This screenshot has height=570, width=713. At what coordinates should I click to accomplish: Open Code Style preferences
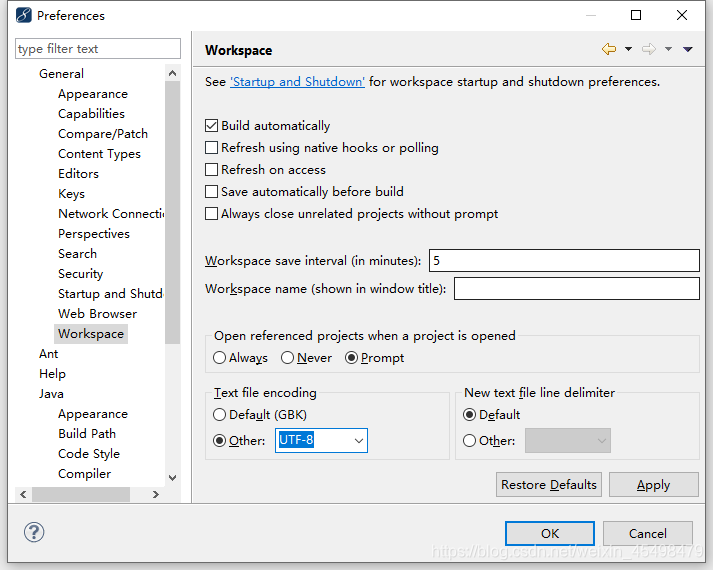pos(89,454)
